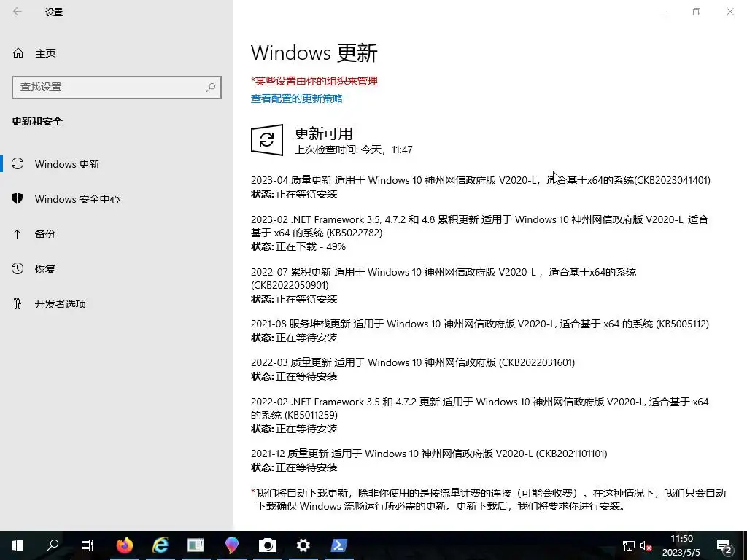Viewport: 747px width, 560px height.
Task: Click the network status tray icon
Action: click(x=628, y=545)
